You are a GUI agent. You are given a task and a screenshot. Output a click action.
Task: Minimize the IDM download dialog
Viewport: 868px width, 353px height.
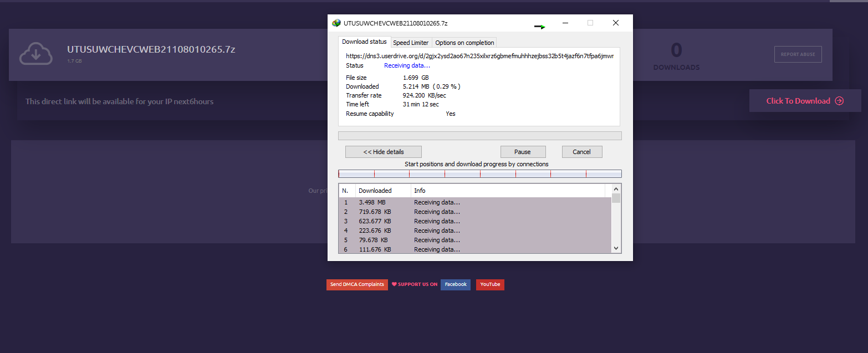565,23
